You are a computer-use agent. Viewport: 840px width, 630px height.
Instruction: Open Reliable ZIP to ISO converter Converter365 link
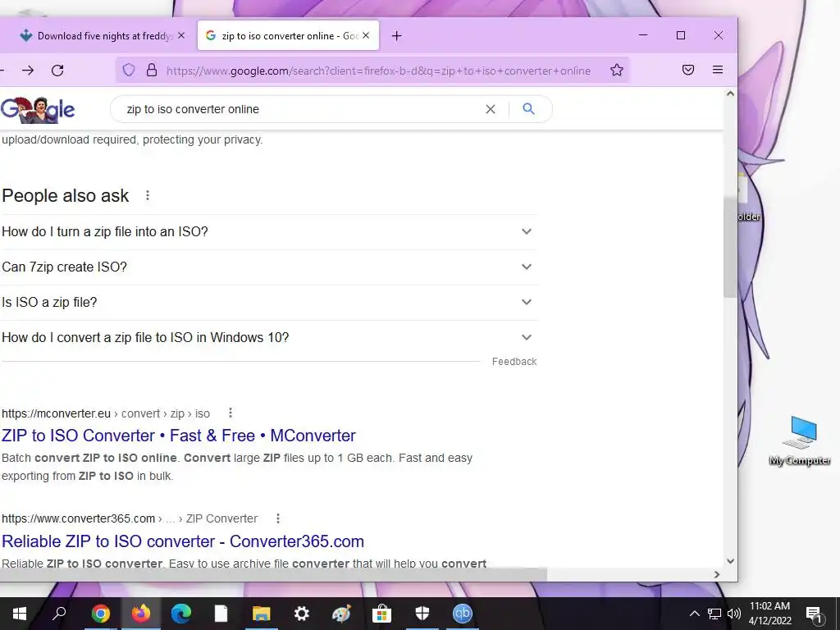point(183,541)
